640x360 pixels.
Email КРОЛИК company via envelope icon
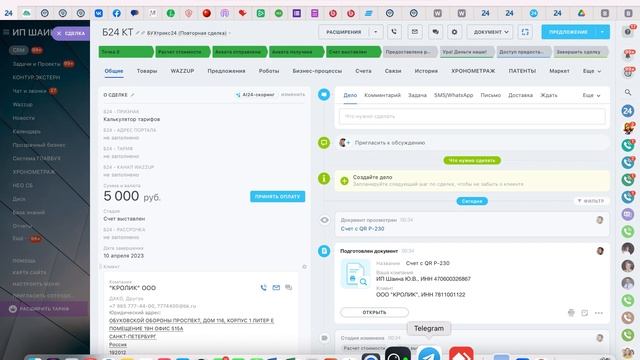click(x=276, y=288)
